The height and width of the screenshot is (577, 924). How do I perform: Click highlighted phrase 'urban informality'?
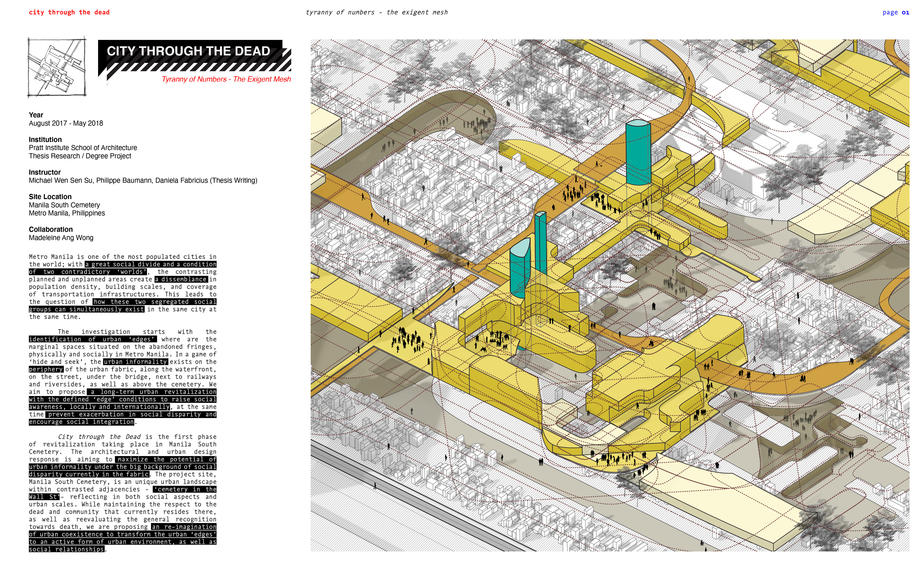pyautogui.click(x=135, y=362)
